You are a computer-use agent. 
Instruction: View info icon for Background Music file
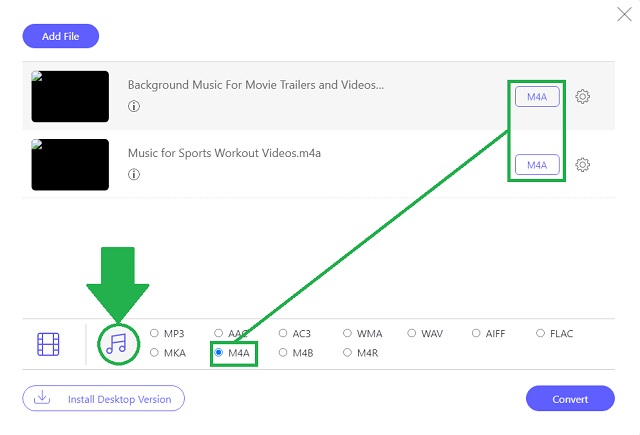(134, 106)
